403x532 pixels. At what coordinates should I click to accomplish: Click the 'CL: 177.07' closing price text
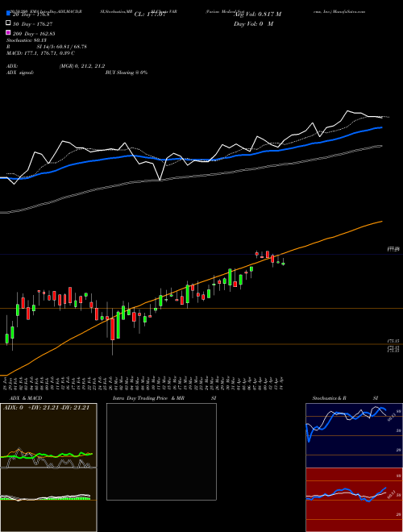[x=150, y=15]
